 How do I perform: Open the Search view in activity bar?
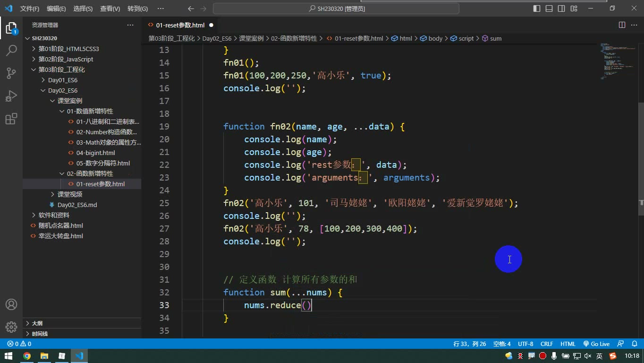point(11,51)
